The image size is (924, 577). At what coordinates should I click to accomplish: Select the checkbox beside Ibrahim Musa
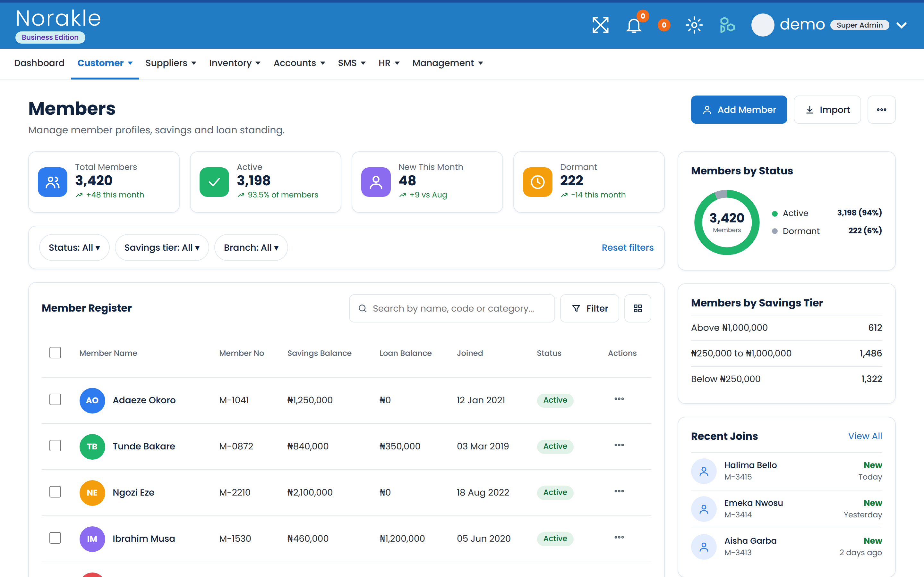click(x=56, y=538)
